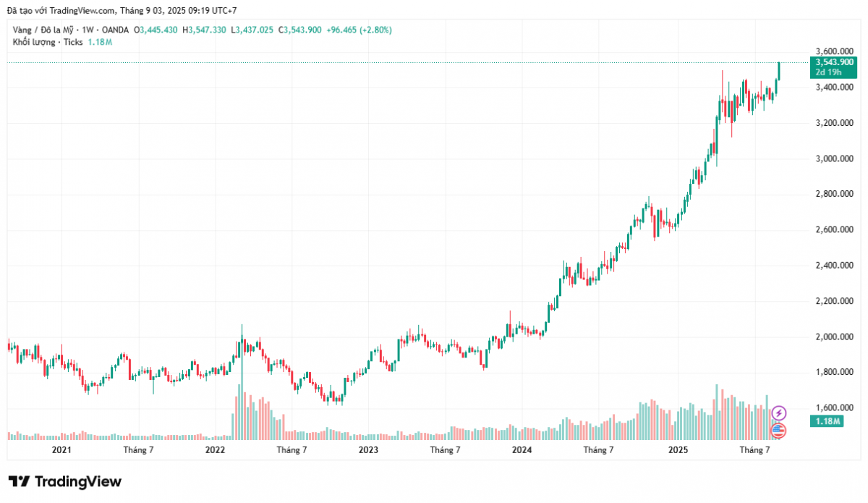Image resolution: width=868 pixels, height=503 pixels.
Task: Select the 2025 label on time axis
Action: click(x=678, y=450)
